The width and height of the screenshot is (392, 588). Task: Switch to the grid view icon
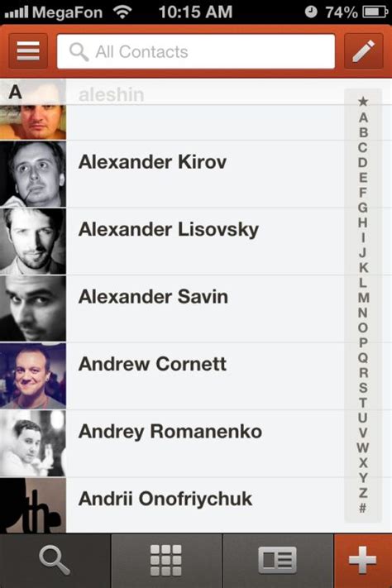(x=166, y=560)
